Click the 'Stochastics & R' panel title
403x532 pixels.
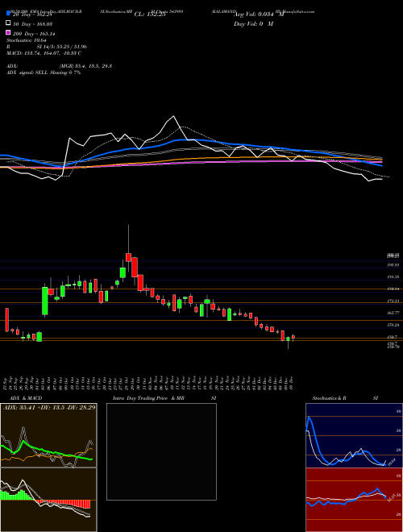(x=330, y=398)
